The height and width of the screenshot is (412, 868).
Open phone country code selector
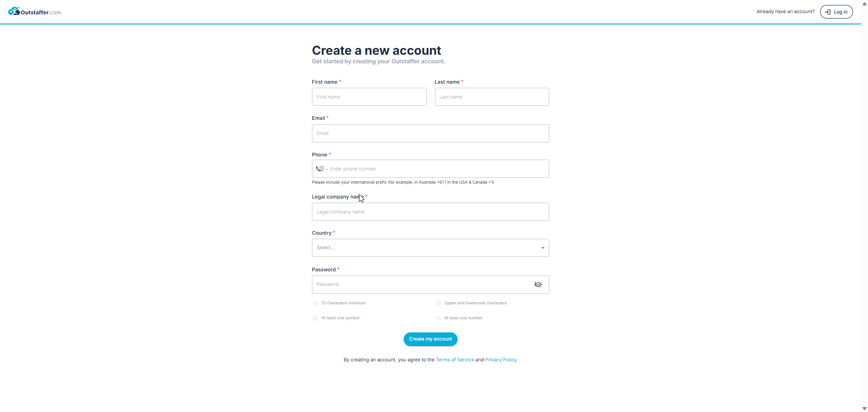pos(321,169)
